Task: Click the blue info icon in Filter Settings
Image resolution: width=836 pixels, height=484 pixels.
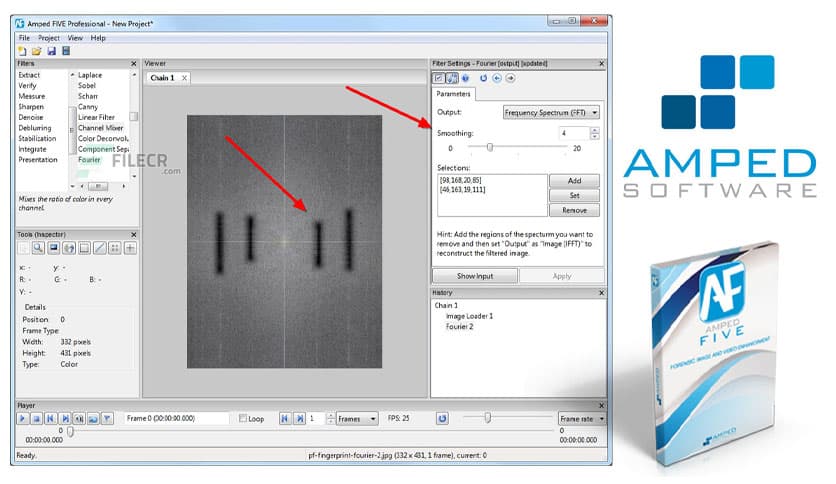Action: [465, 78]
